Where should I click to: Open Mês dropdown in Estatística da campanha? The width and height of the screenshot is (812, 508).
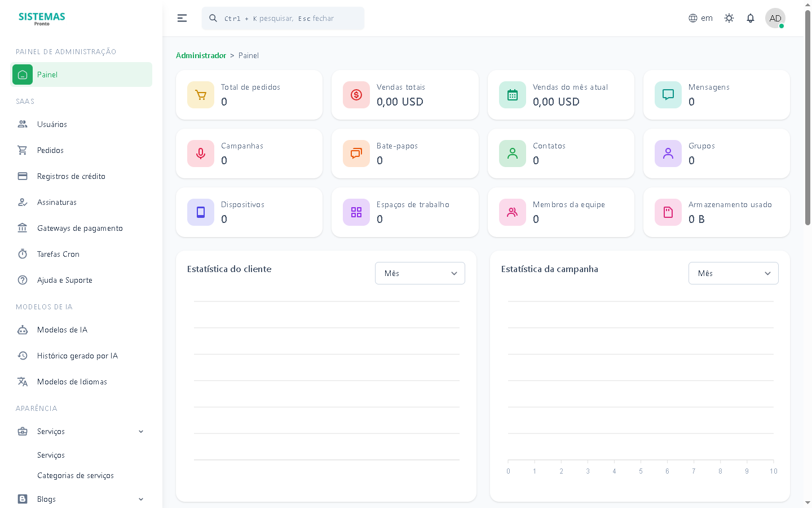click(x=733, y=273)
